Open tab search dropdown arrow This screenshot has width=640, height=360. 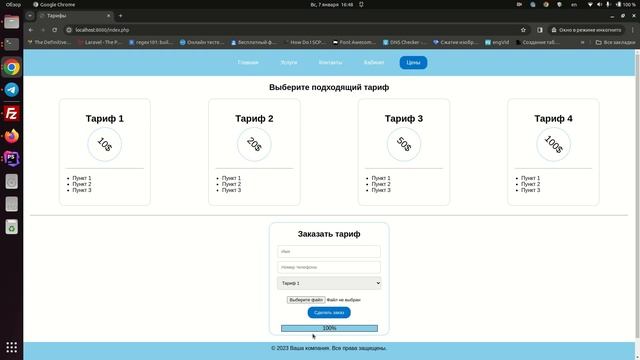[30, 16]
